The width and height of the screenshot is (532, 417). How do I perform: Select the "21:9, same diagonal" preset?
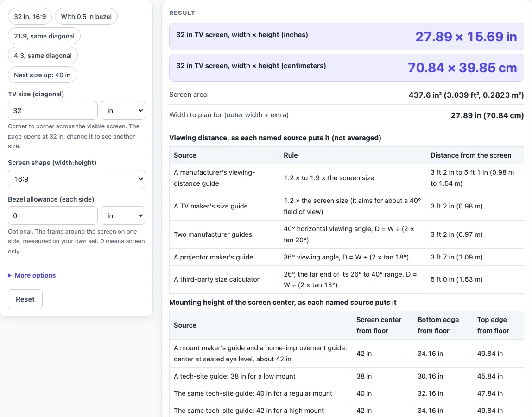[x=44, y=36]
